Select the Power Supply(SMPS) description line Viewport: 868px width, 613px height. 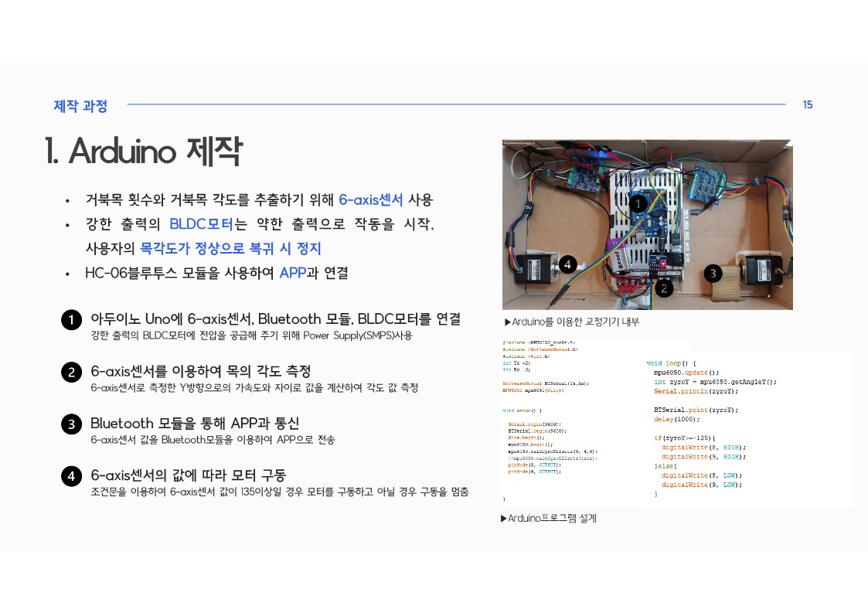(252, 335)
